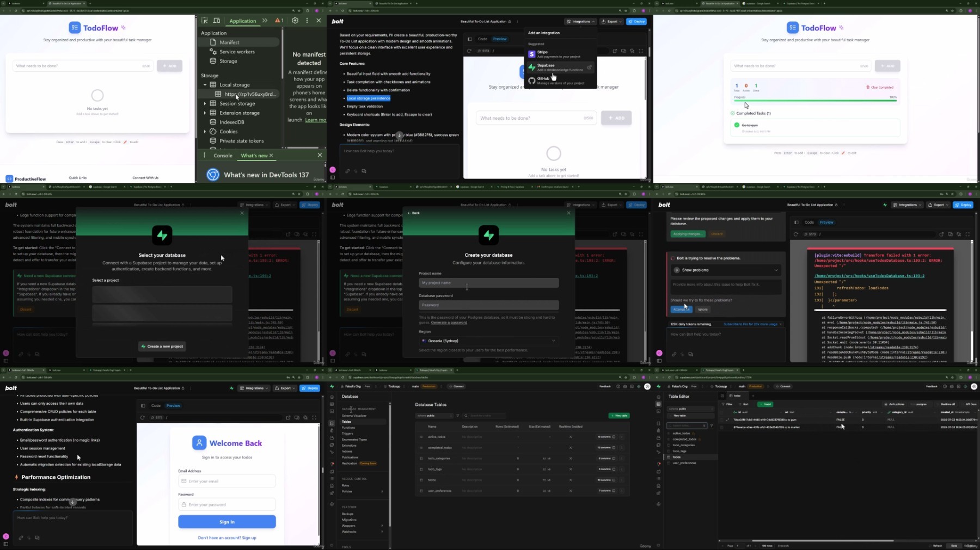Open Migrations in the Database sidebar
This screenshot has height=550, width=980.
pos(349,520)
